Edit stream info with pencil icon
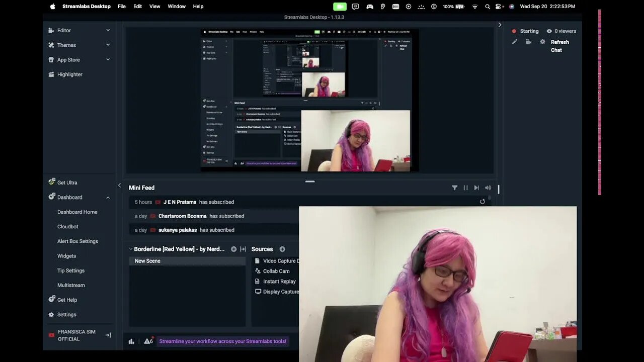This screenshot has width=644, height=362. 515,42
